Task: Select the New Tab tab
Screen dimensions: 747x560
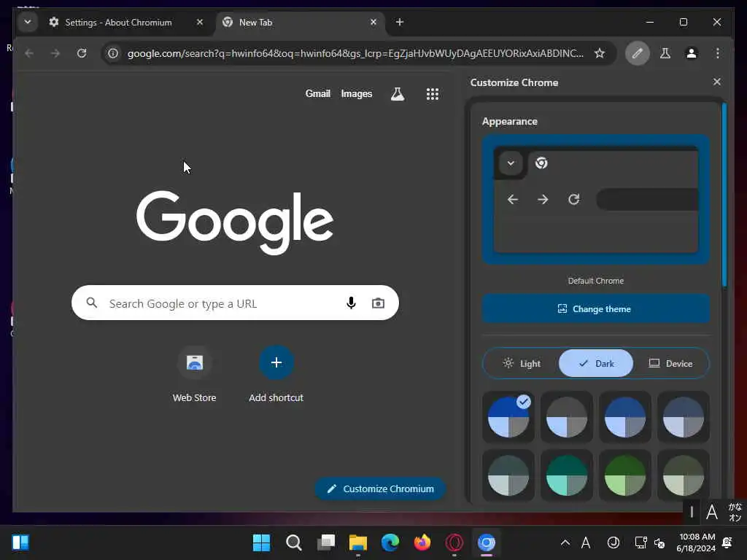Action: point(300,23)
